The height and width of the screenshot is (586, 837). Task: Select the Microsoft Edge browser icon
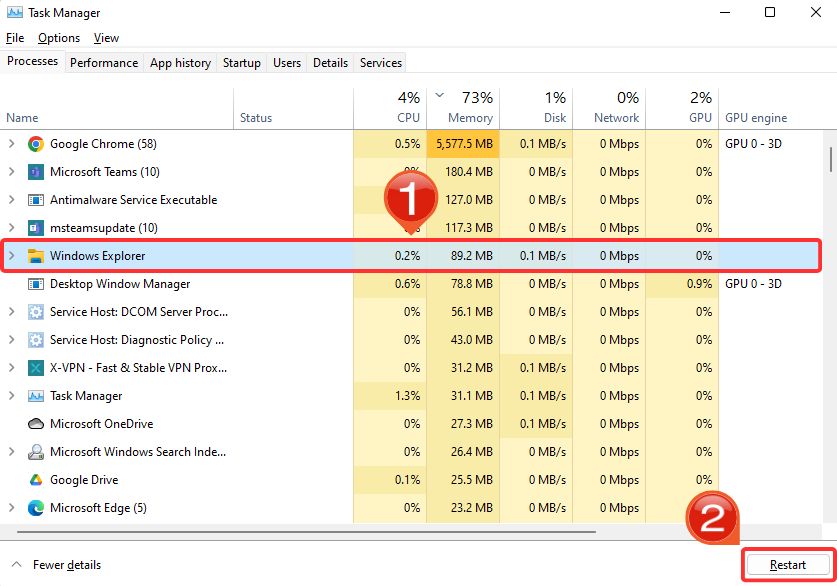(x=35, y=507)
